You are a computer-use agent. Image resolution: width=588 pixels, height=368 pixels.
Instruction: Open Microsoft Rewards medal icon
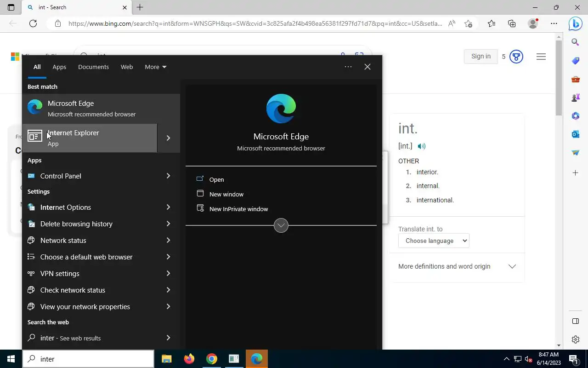pos(516,57)
